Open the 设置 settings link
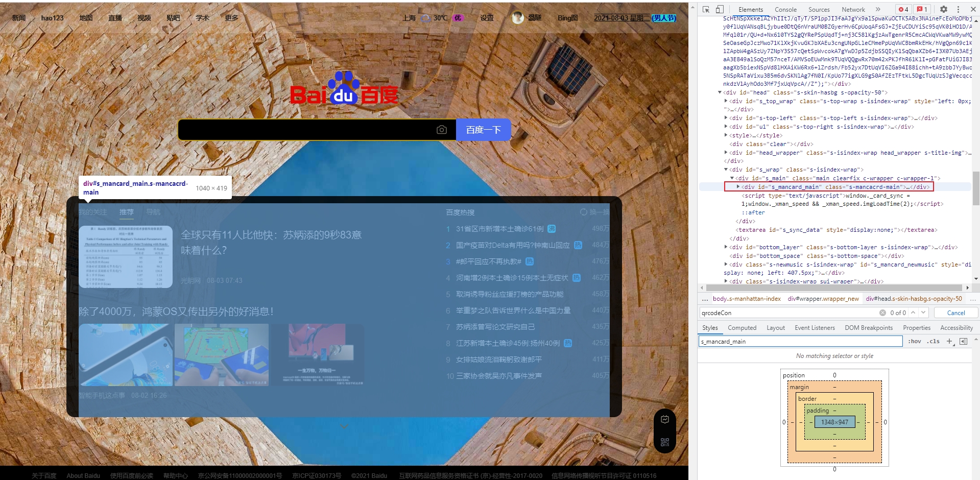 487,18
